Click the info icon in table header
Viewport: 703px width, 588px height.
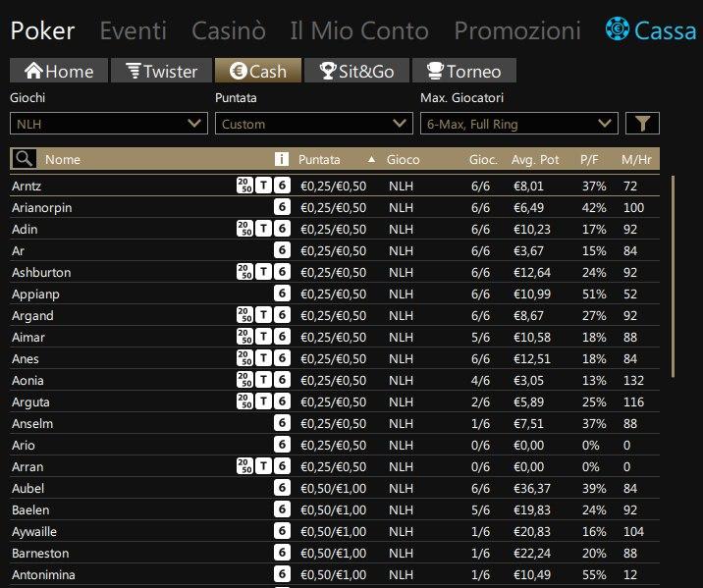[282, 159]
